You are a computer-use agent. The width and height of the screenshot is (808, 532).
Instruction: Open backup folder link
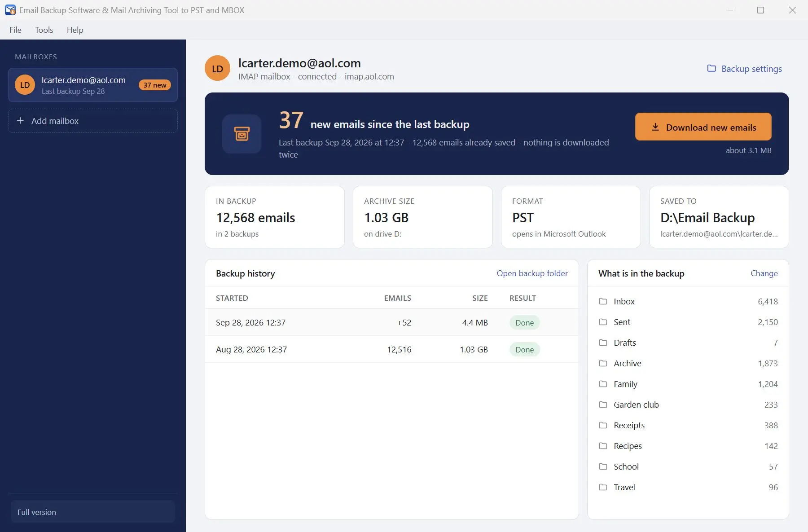coord(532,273)
